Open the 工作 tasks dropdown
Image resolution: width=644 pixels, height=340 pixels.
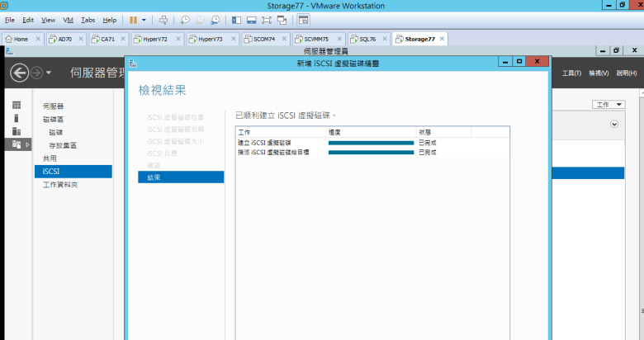click(x=609, y=105)
